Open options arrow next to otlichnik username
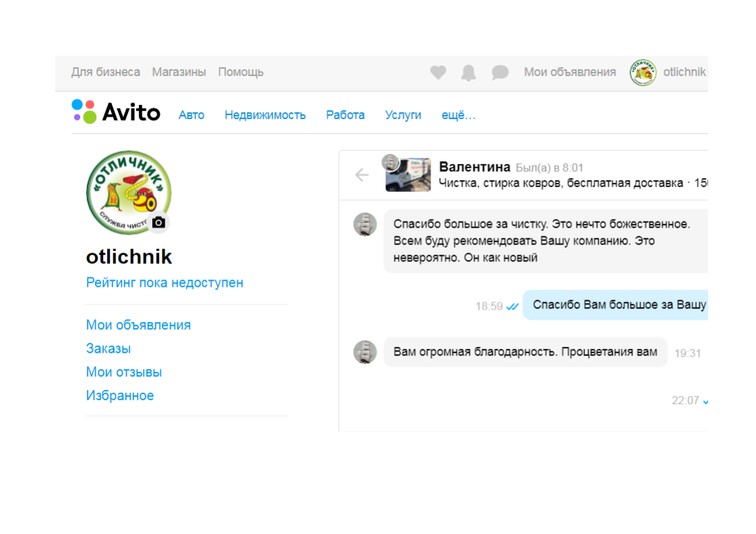This screenshot has height=534, width=756. pyautogui.click(x=706, y=72)
